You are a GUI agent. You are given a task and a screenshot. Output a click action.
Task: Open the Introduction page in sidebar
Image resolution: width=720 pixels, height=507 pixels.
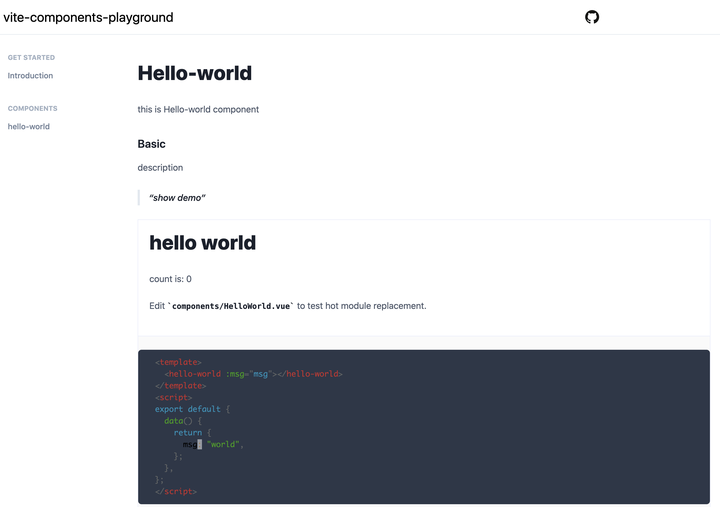pos(30,76)
